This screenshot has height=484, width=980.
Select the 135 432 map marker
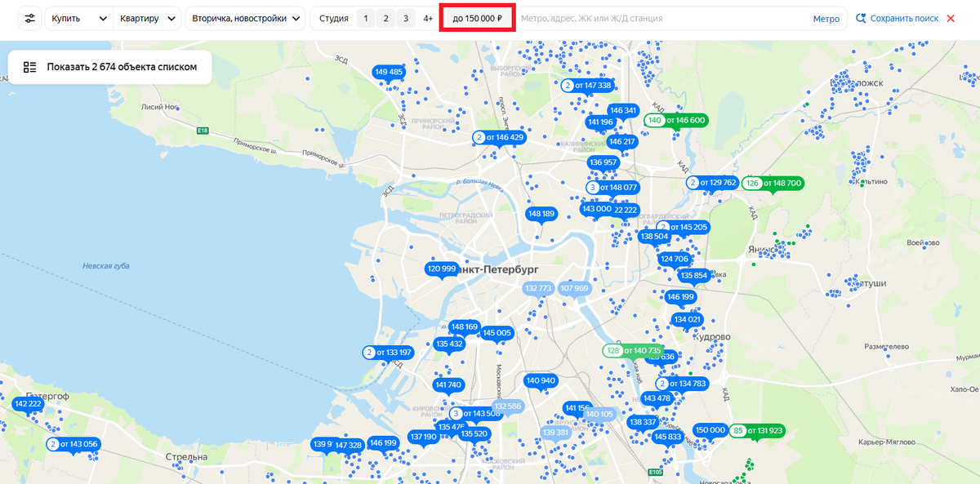(x=450, y=344)
